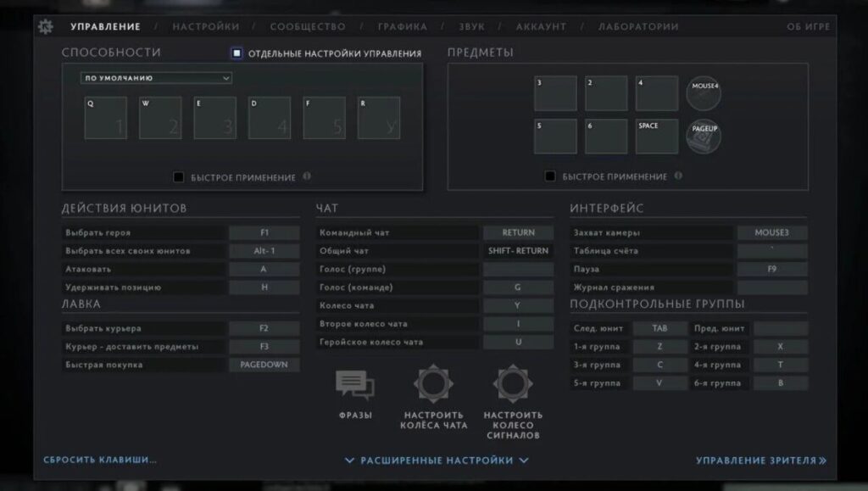The width and height of the screenshot is (868, 491).
Task: Click Сбросить клавиши link
Action: coord(100,460)
